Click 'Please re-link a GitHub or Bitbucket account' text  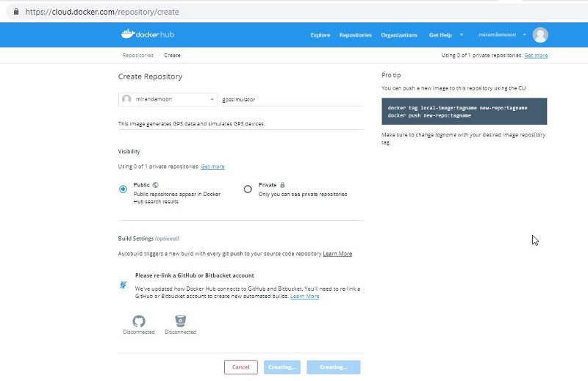[x=195, y=275]
